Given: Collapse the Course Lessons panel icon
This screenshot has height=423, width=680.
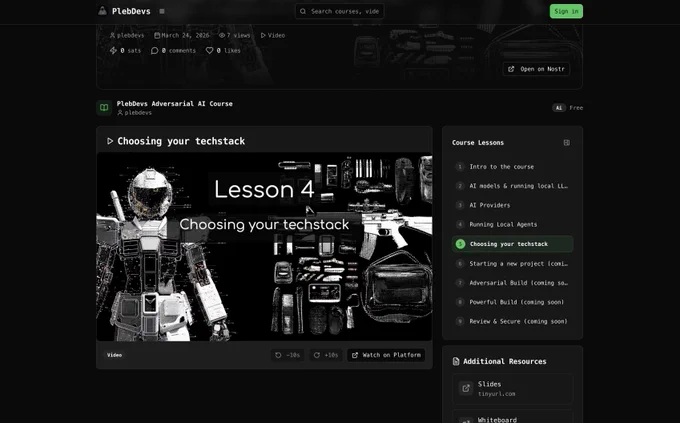Looking at the screenshot, I should [x=566, y=143].
